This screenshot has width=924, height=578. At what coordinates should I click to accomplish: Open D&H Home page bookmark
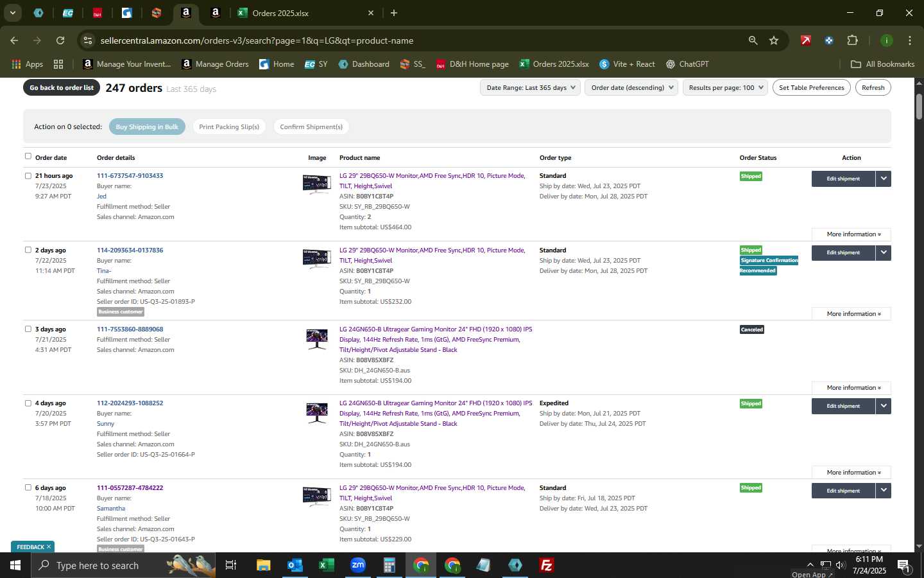point(472,64)
